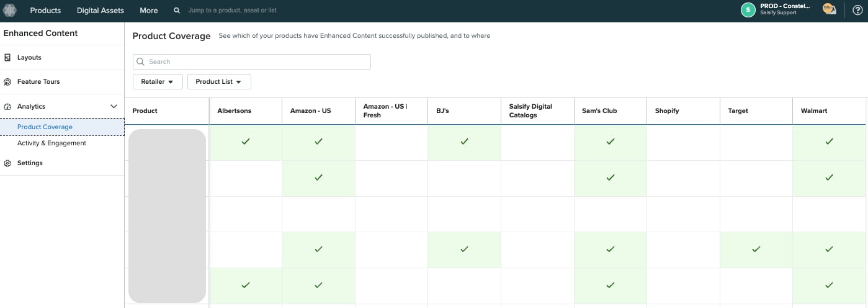Click the Target column checkmark cell

[x=756, y=250]
